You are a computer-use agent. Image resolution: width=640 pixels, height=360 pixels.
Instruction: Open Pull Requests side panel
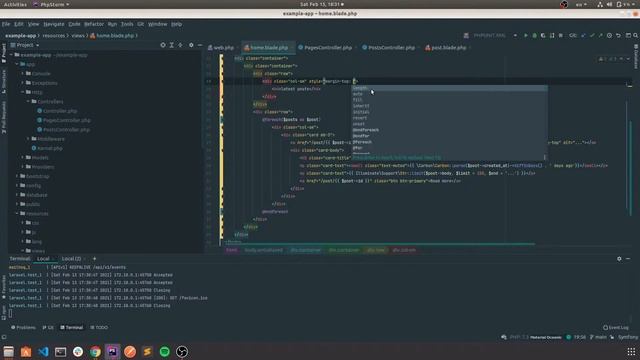[x=4, y=117]
